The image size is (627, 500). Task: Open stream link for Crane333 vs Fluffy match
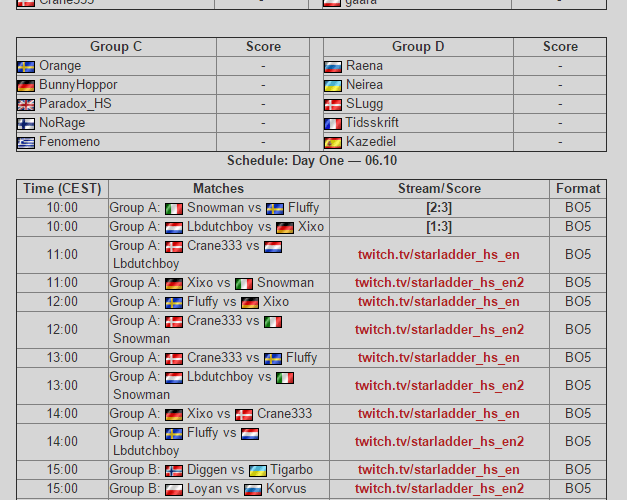439,358
